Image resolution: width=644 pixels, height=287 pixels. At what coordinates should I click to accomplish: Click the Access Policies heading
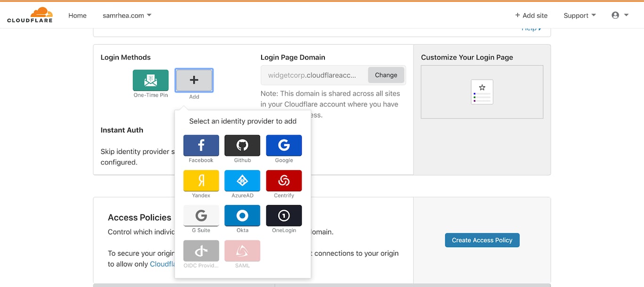coord(140,217)
